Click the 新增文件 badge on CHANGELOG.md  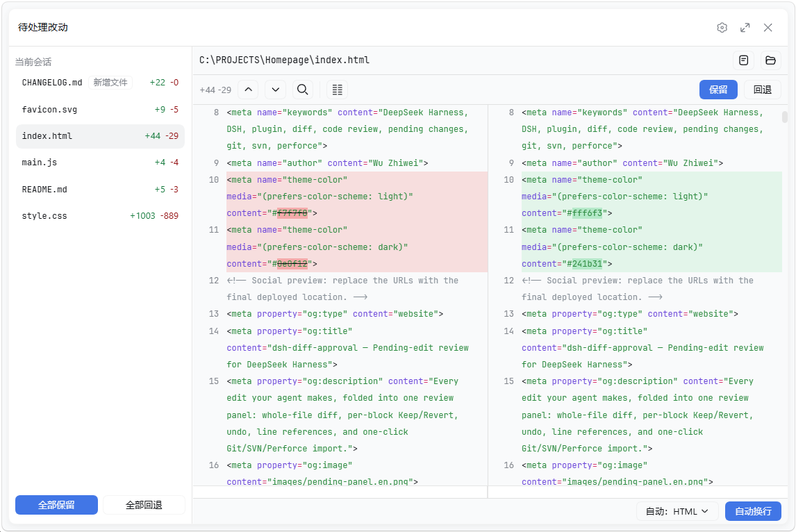click(110, 83)
